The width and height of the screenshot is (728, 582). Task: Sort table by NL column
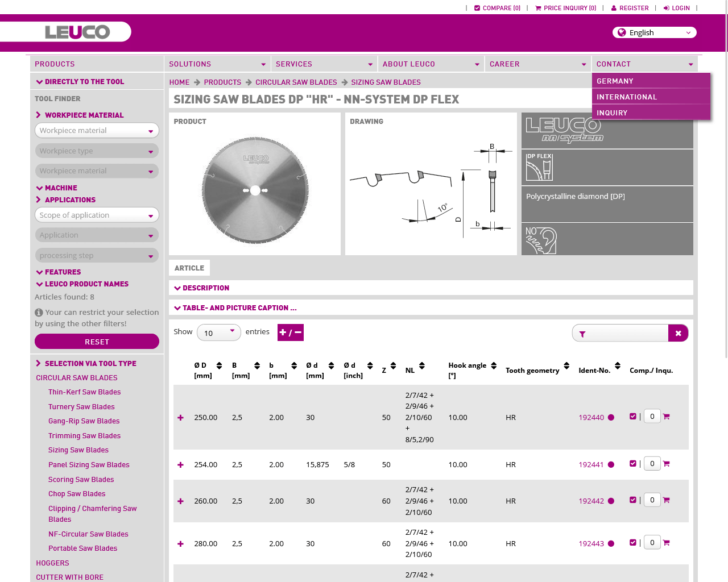pos(422,365)
